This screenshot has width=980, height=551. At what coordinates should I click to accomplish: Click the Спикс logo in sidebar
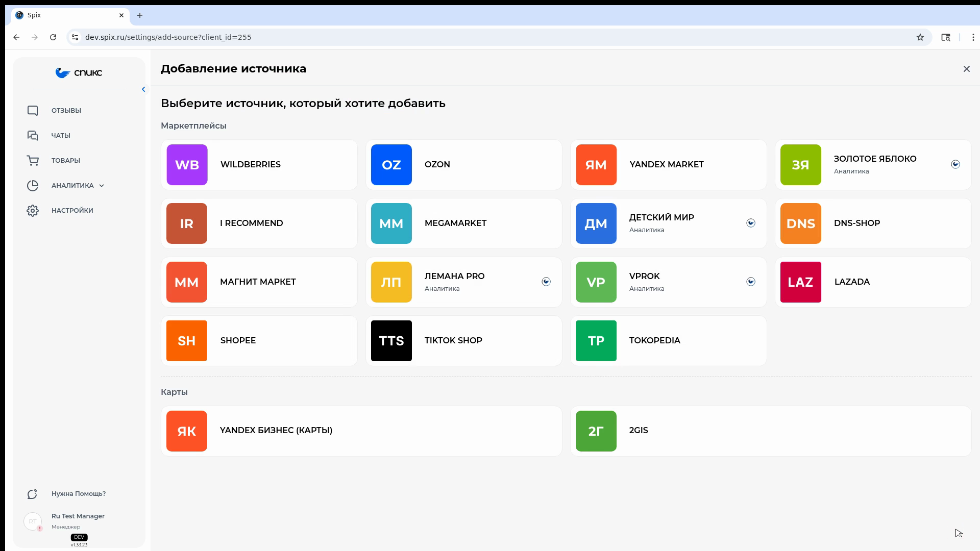(79, 73)
